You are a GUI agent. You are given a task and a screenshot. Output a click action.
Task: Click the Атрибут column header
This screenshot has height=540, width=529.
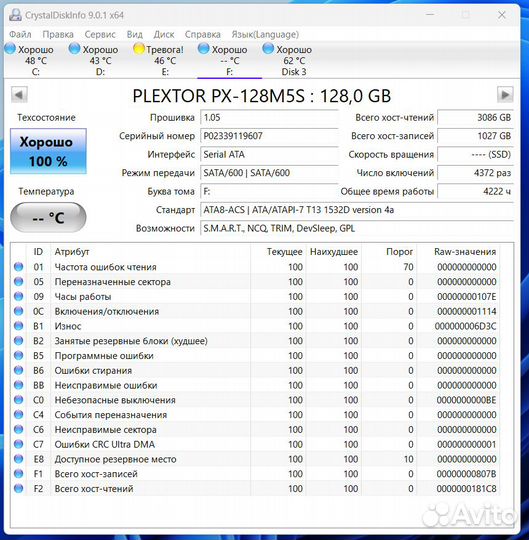click(x=151, y=252)
